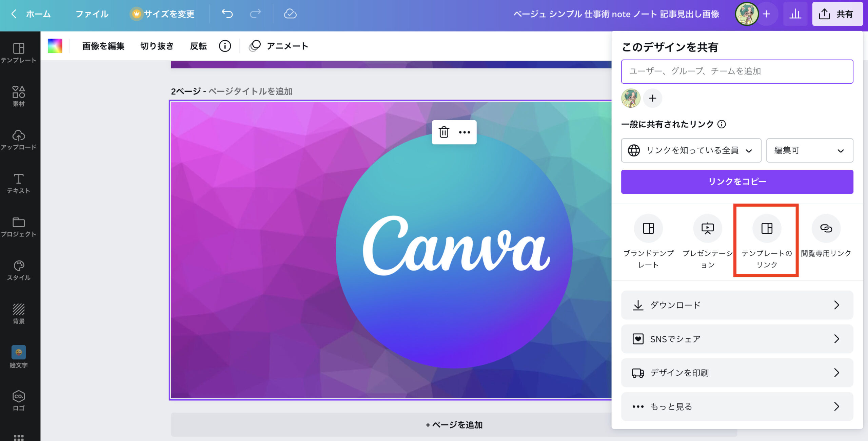This screenshot has width=868, height=441.
Task: Click 反転 flip option
Action: [x=198, y=46]
